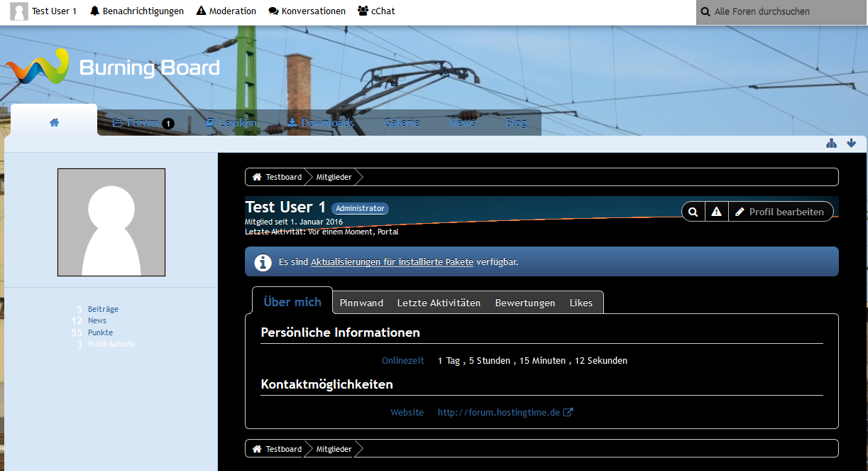Click the Testboard home breadcrumb at top

[277, 177]
